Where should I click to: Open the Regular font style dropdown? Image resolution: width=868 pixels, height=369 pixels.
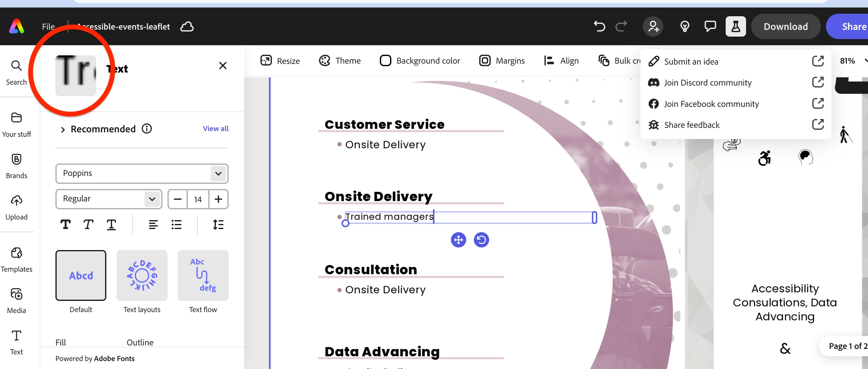click(x=109, y=198)
